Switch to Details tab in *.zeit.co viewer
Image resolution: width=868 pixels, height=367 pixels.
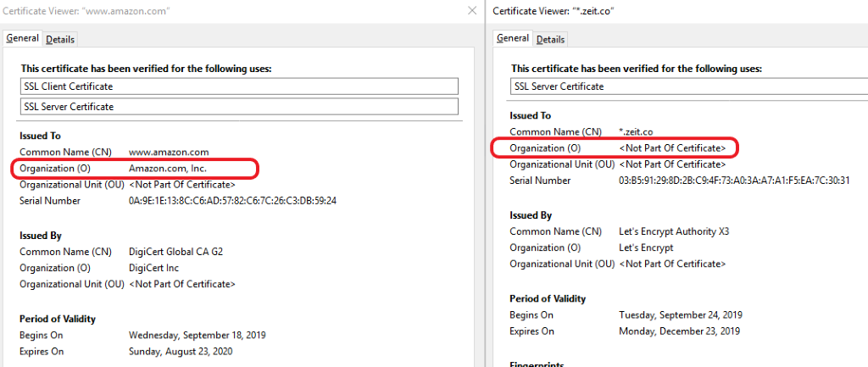(x=550, y=39)
